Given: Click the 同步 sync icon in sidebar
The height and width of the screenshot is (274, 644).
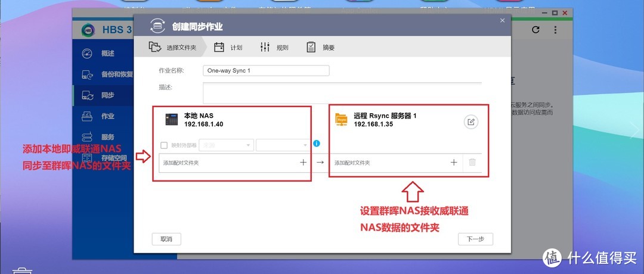Looking at the screenshot, I should click(87, 95).
